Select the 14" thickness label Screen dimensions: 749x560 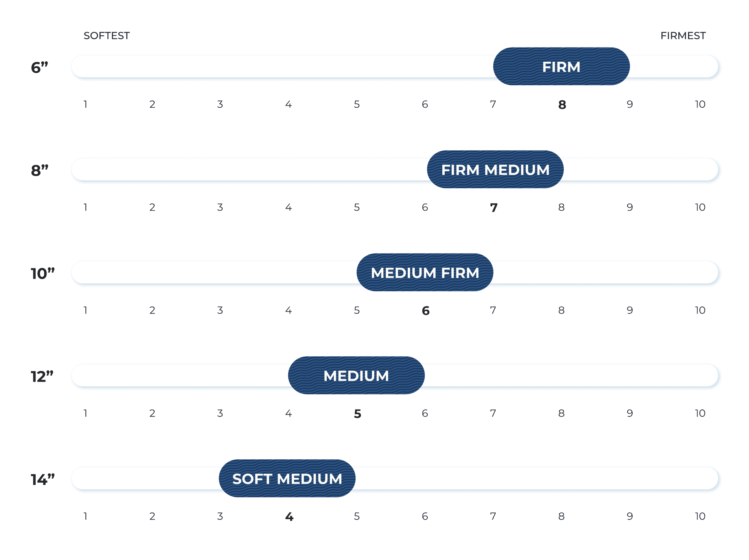tap(42, 479)
